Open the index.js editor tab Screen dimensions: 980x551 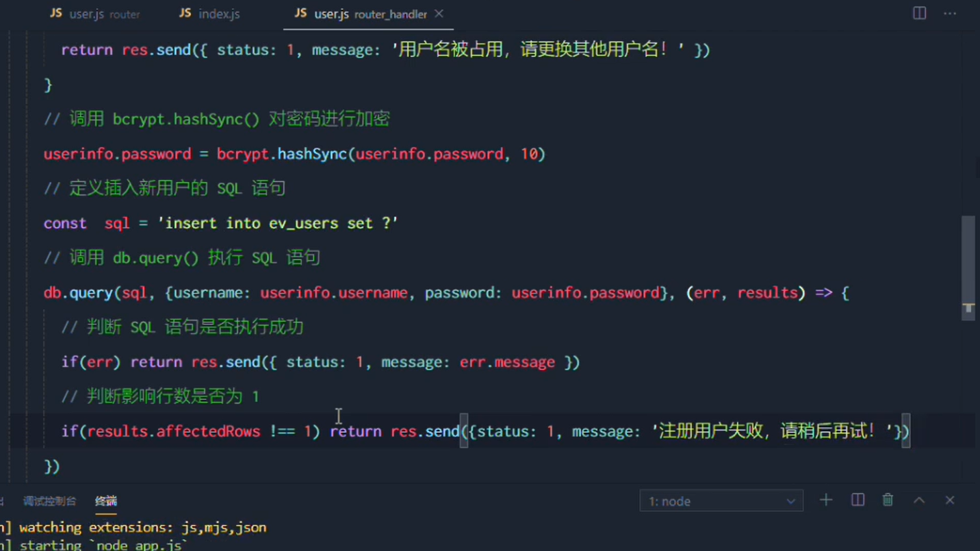click(x=209, y=14)
